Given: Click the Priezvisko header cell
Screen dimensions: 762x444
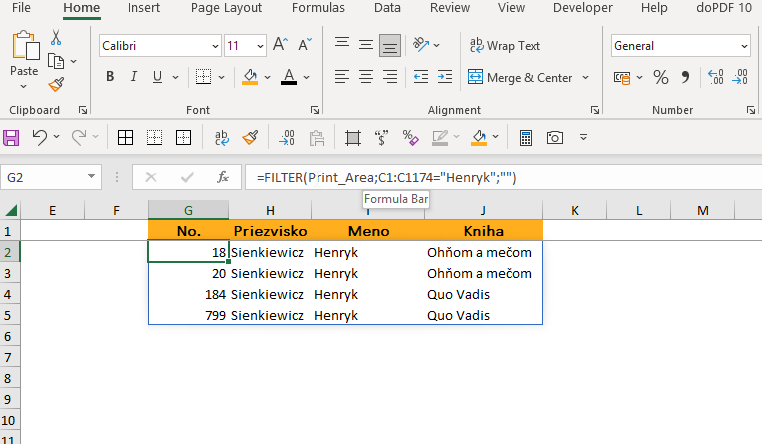Looking at the screenshot, I should 270,231.
